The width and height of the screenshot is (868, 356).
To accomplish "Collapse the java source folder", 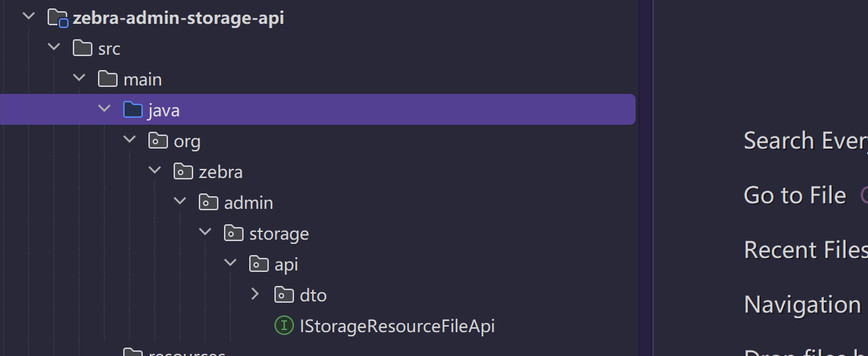I will (x=104, y=110).
